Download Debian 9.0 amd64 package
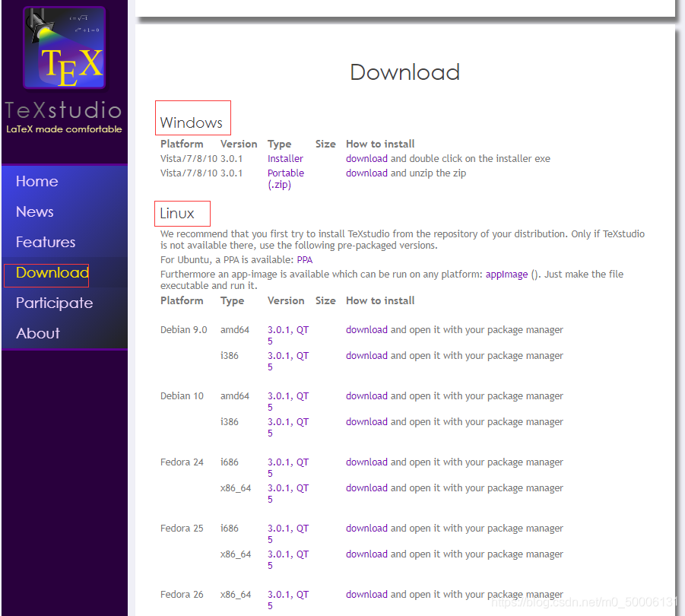This screenshot has width=685, height=616. 366,330
